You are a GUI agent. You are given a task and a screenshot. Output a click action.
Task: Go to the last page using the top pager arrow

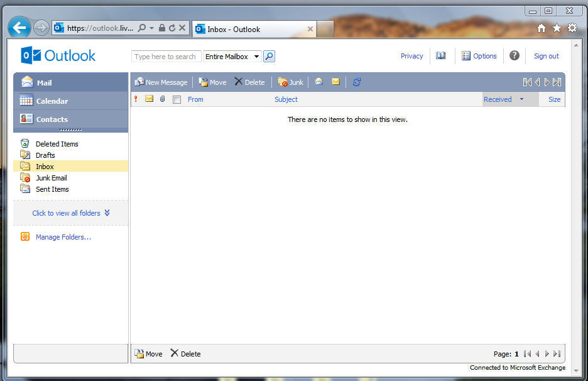click(x=557, y=82)
